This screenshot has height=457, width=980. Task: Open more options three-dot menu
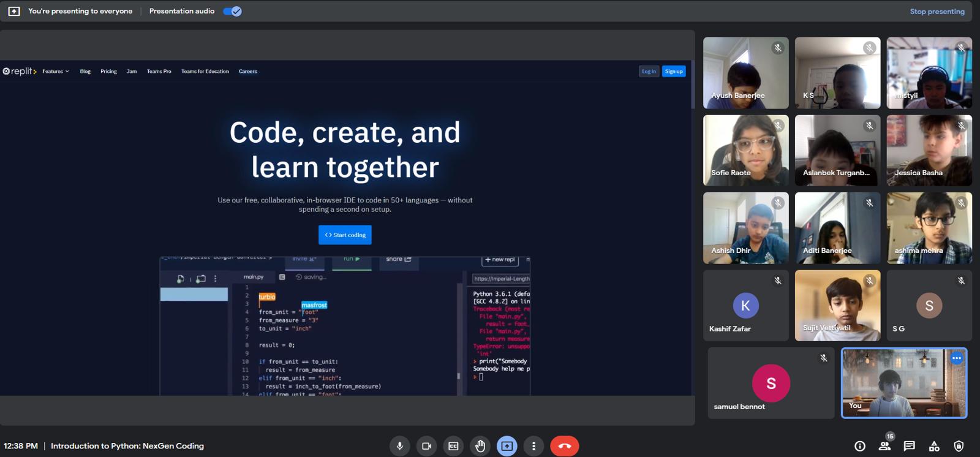coord(533,446)
